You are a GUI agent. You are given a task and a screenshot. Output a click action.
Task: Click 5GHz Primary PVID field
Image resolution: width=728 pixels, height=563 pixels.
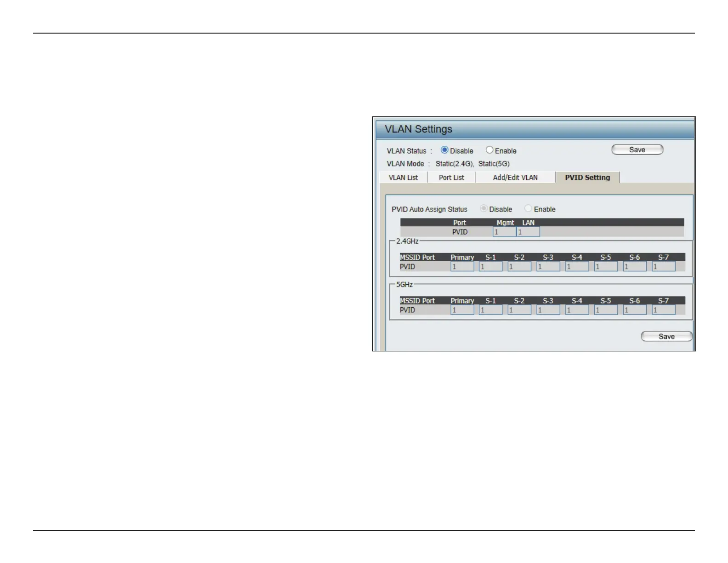click(x=462, y=310)
